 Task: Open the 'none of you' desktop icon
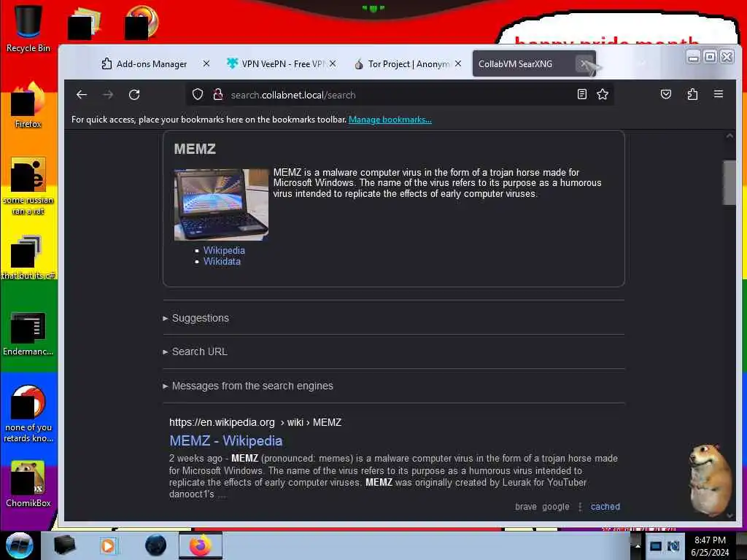tap(28, 413)
